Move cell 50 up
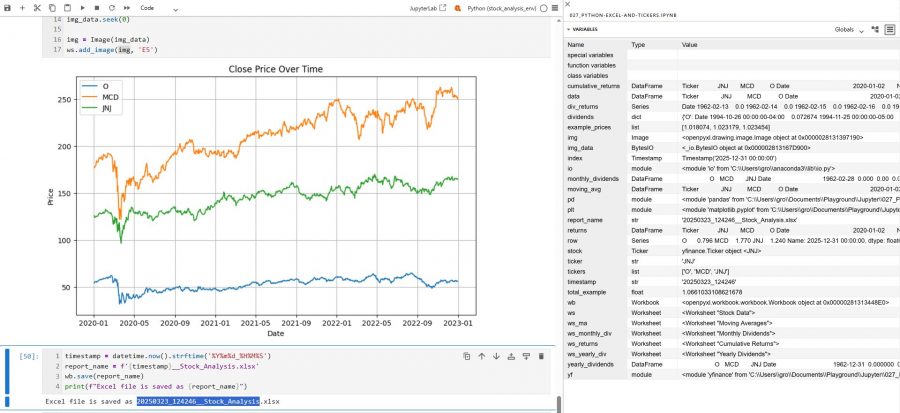Viewport: 900px width, 413px height. tap(482, 356)
